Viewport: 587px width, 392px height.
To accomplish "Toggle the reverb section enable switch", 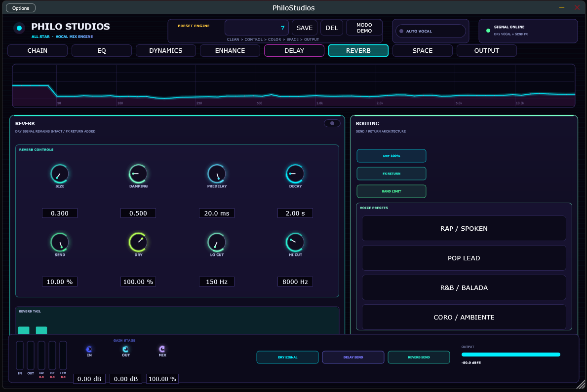I will (332, 123).
